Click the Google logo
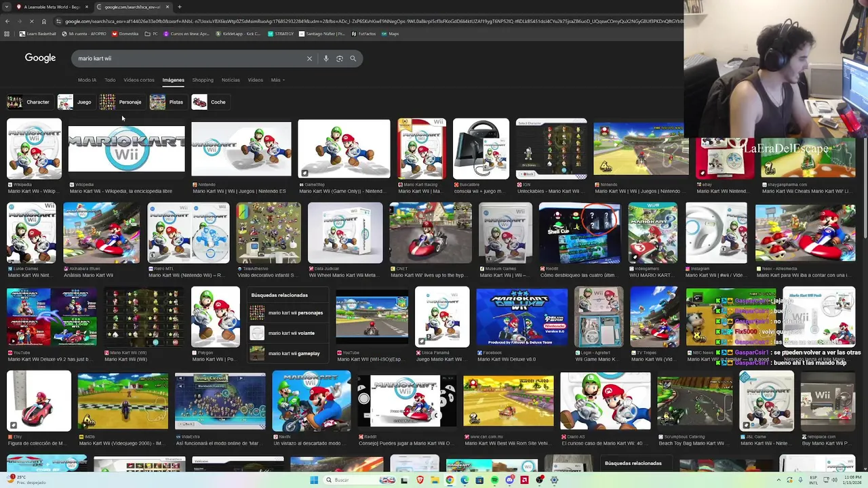Viewport: 868px width, 488px height. pos(40,58)
